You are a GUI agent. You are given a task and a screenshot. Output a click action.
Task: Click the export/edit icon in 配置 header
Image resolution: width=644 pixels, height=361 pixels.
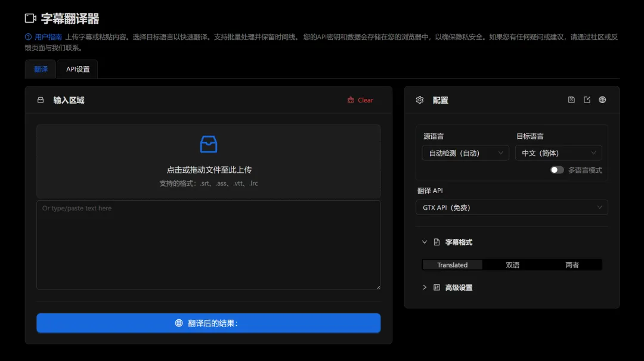pos(587,99)
